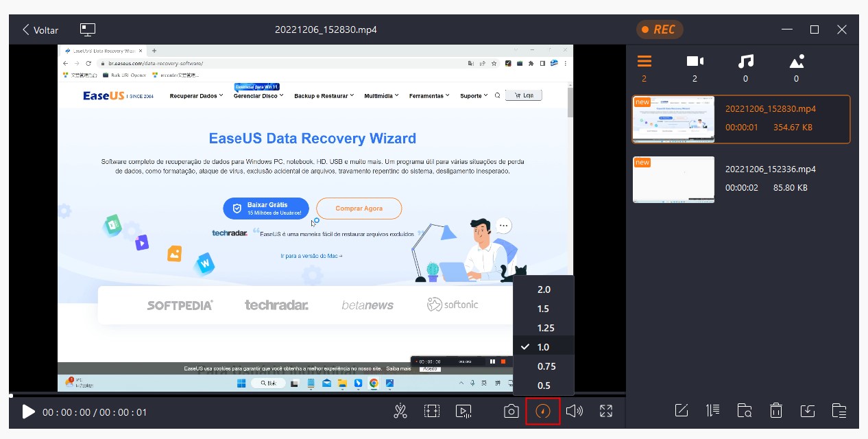868x439 pixels.
Task: Click the video progress seek bar
Action: [317, 396]
